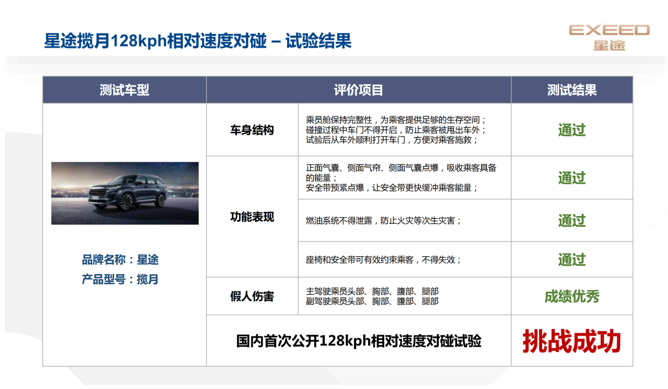Select the 假人伤害 category cell
Screen dimensions: 668x389
[252, 296]
